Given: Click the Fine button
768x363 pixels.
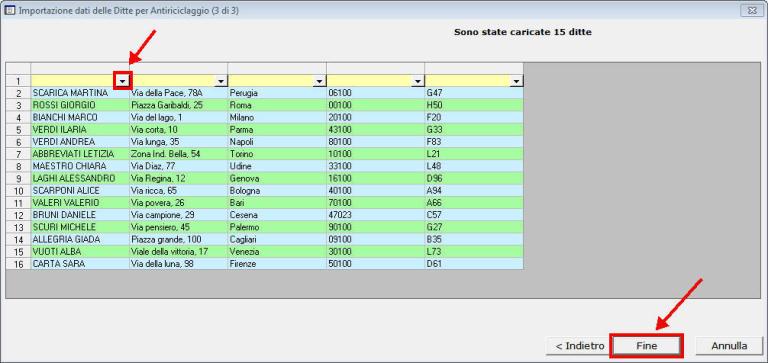Looking at the screenshot, I should tap(646, 345).
